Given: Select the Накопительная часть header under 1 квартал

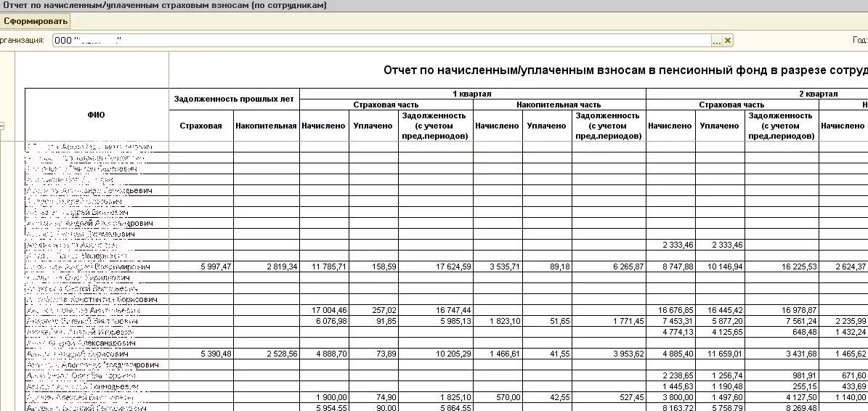Looking at the screenshot, I should point(559,105).
